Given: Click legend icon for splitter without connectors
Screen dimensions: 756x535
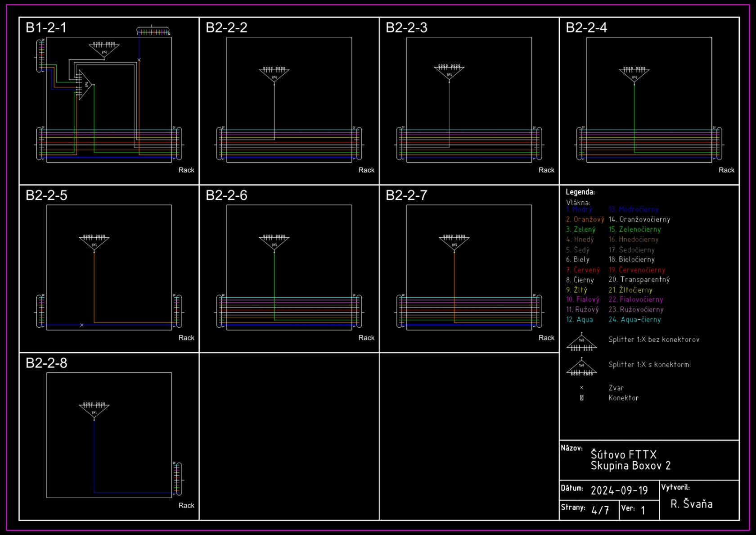Looking at the screenshot, I should pyautogui.click(x=581, y=343).
